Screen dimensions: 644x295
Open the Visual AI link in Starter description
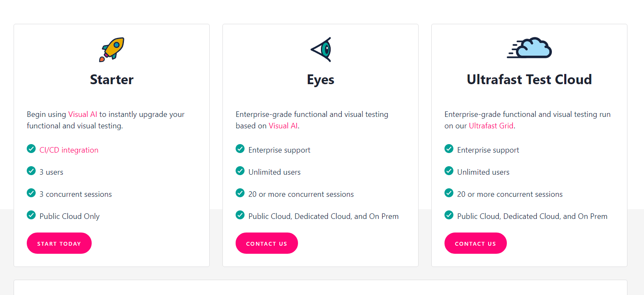pyautogui.click(x=83, y=114)
